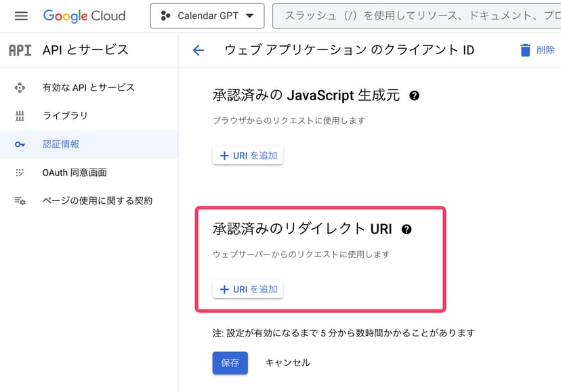Click the 認証情報 key icon
Screen dimensions: 561x392
[x=20, y=144]
